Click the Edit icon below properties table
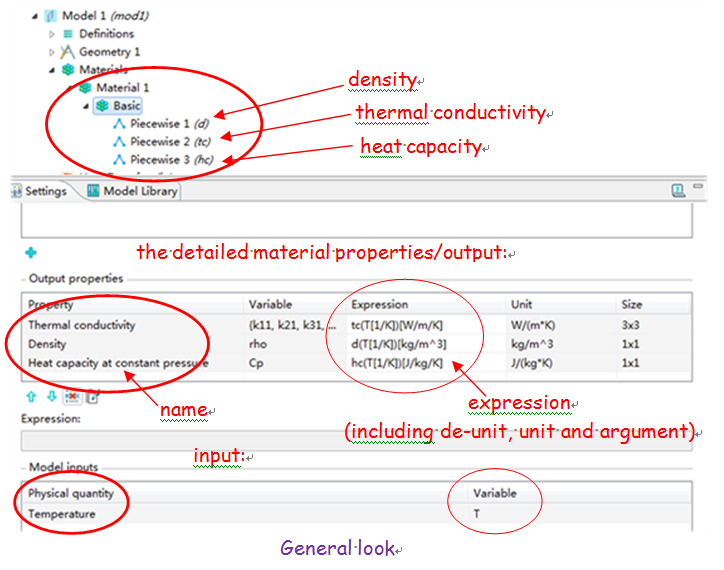724x570 pixels. tap(93, 396)
